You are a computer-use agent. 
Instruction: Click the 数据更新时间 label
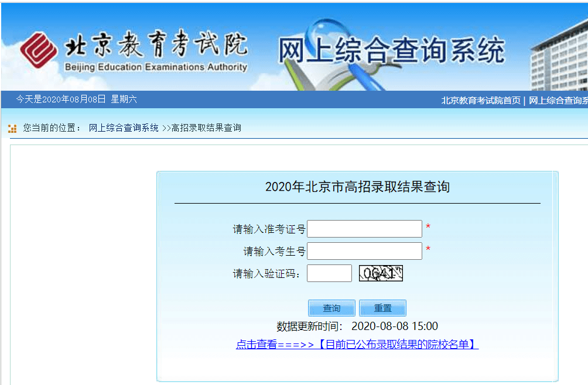(309, 326)
